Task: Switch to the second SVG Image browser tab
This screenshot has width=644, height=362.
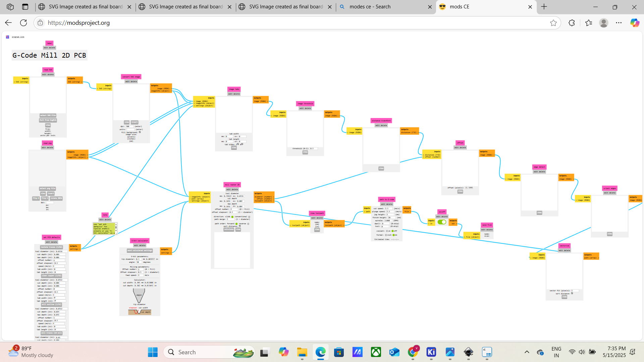Action: (x=185, y=7)
